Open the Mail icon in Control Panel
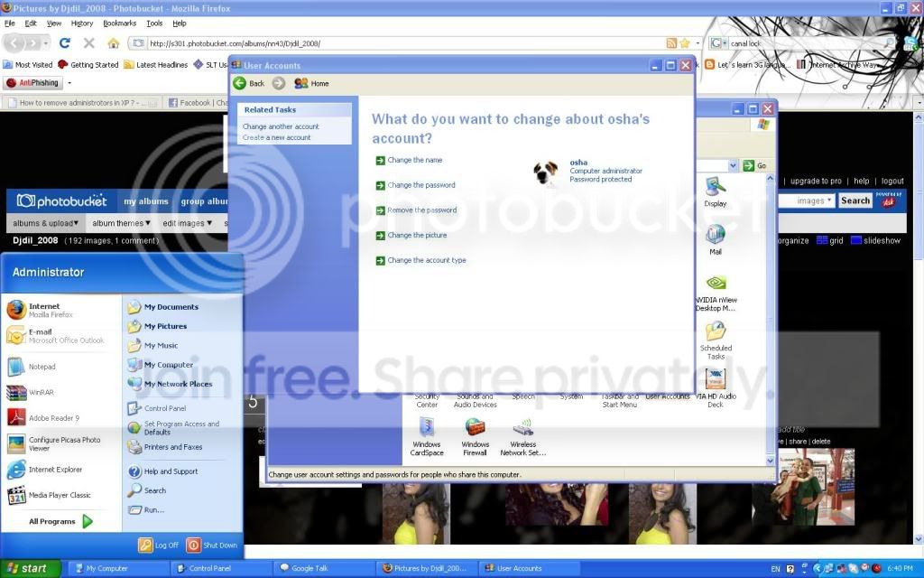 (716, 239)
